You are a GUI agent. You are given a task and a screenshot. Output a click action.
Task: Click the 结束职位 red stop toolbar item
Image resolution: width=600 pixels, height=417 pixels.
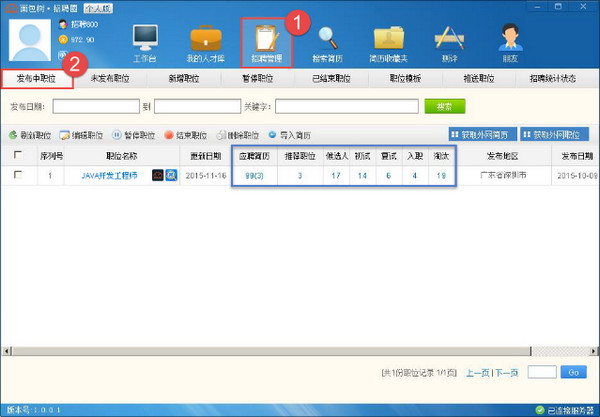[186, 135]
